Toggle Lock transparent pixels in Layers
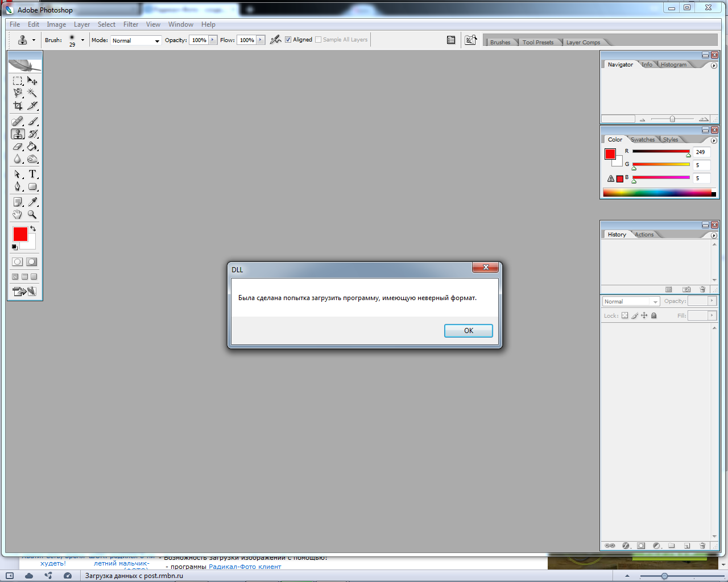The width and height of the screenshot is (728, 582). coord(624,315)
